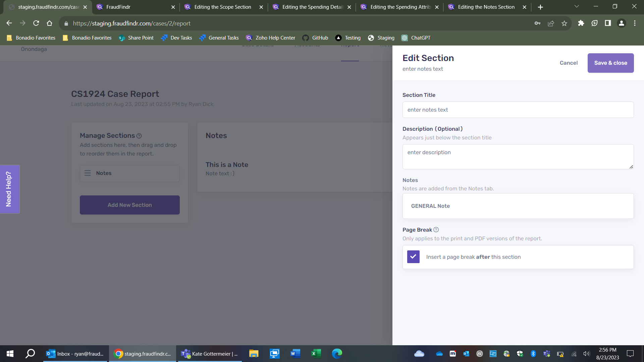644x362 pixels.
Task: Click the Add New Section button
Action: (129, 205)
